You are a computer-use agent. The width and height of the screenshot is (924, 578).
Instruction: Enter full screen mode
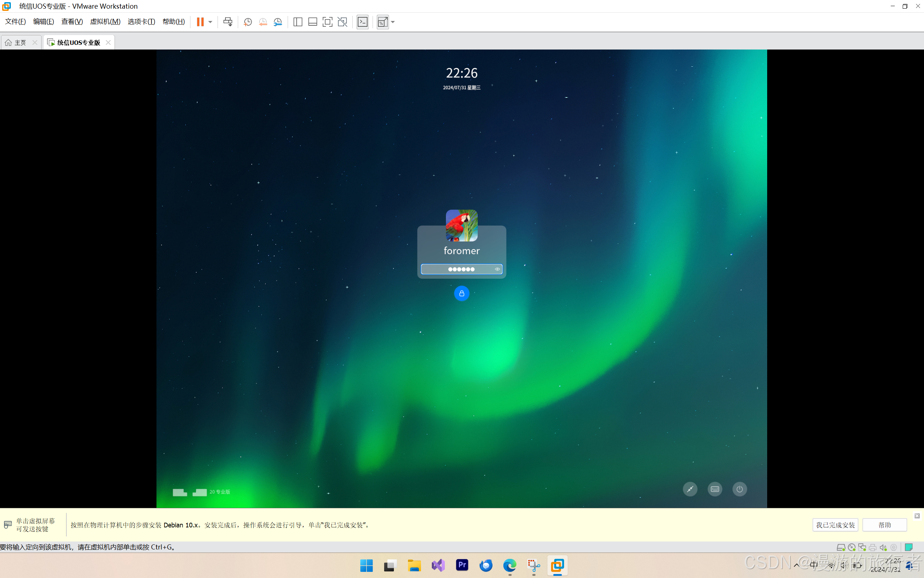pos(327,22)
